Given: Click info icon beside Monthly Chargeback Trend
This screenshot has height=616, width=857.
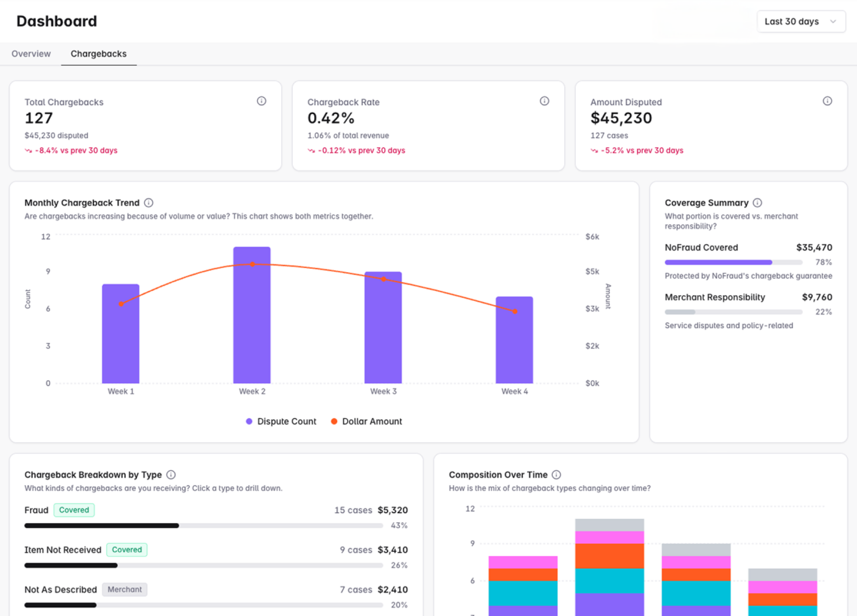Looking at the screenshot, I should [x=149, y=203].
